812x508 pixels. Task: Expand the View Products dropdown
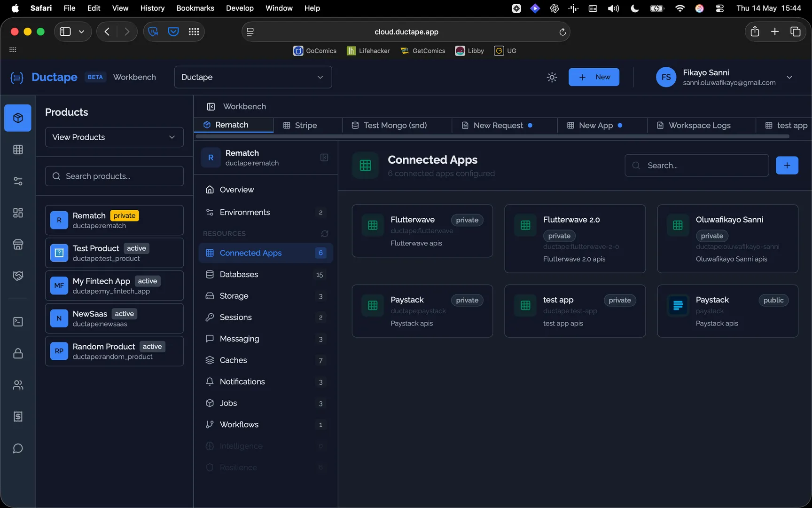pyautogui.click(x=114, y=137)
